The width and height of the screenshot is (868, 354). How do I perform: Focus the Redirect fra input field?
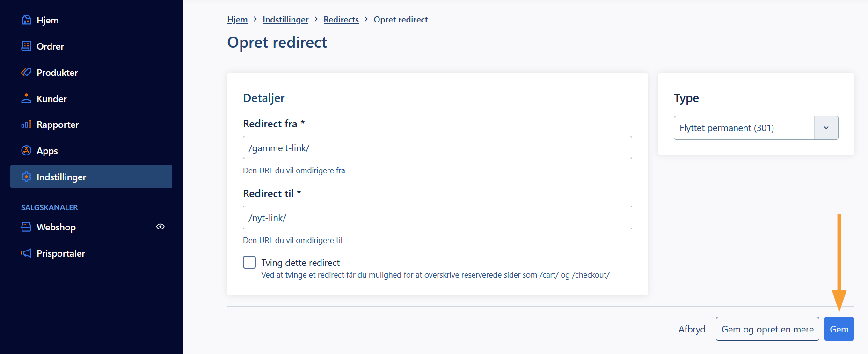(x=438, y=147)
